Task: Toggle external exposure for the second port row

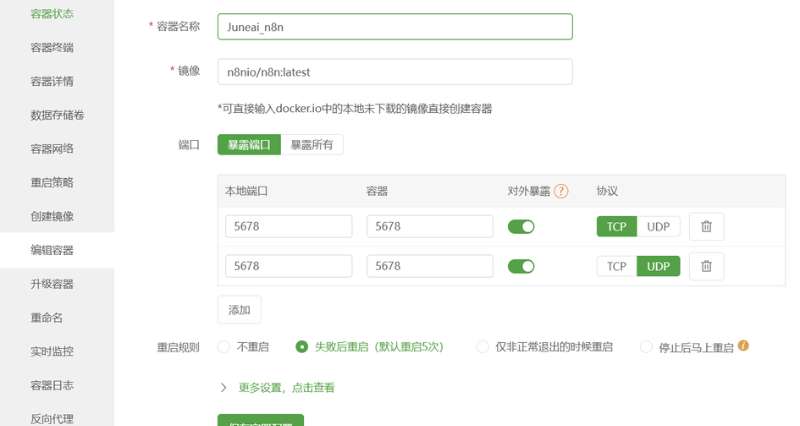Action: coord(521,266)
